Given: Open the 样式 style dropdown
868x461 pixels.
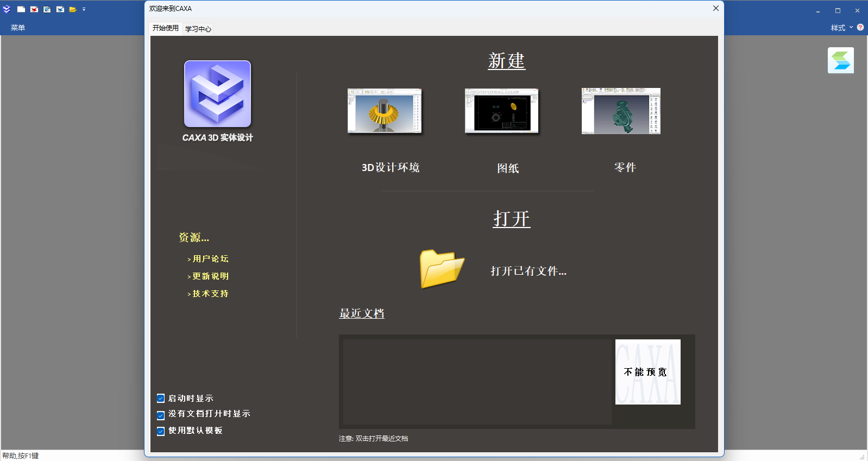Looking at the screenshot, I should click(x=841, y=28).
